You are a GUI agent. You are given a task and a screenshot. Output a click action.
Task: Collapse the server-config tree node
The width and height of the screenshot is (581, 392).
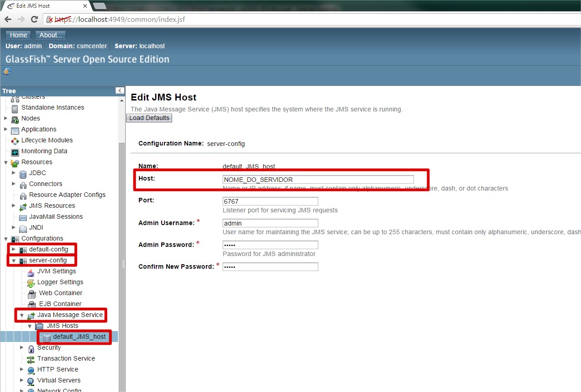[14, 261]
